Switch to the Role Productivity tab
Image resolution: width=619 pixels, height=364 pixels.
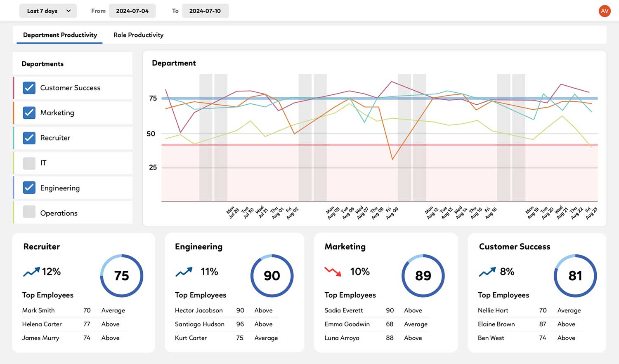[x=138, y=35]
